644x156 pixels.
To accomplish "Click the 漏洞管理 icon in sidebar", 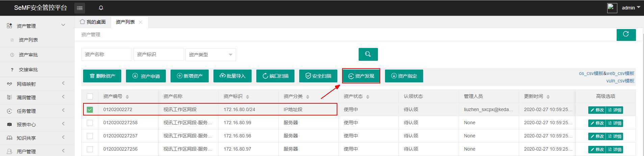I will [9, 97].
